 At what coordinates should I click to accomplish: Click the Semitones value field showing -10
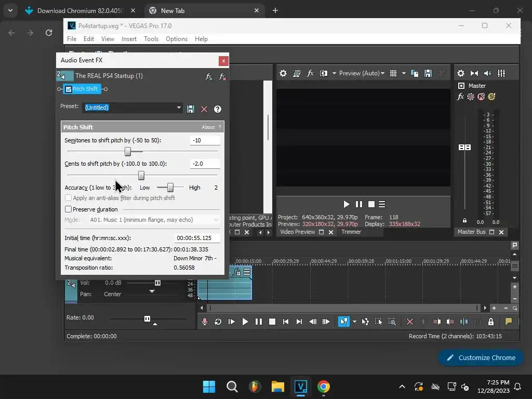coord(205,140)
